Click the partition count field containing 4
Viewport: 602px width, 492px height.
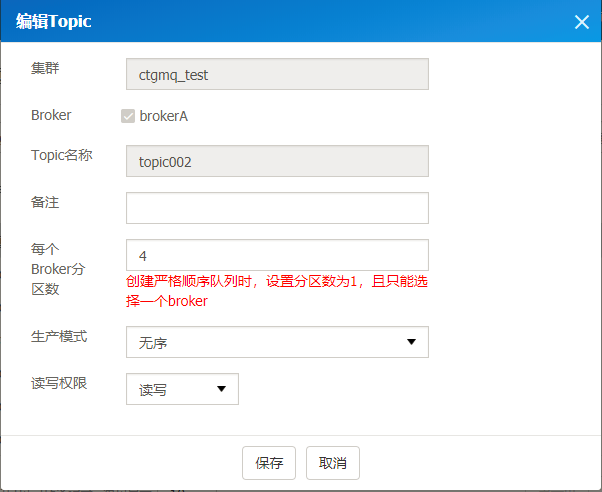(x=277, y=255)
